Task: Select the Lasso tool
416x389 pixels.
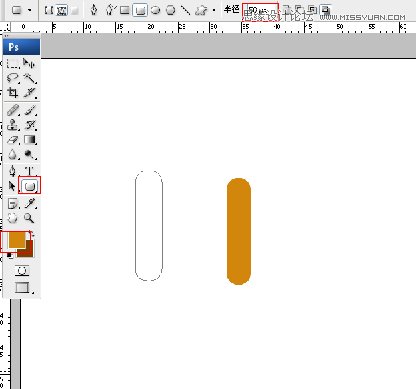Action: (x=13, y=78)
